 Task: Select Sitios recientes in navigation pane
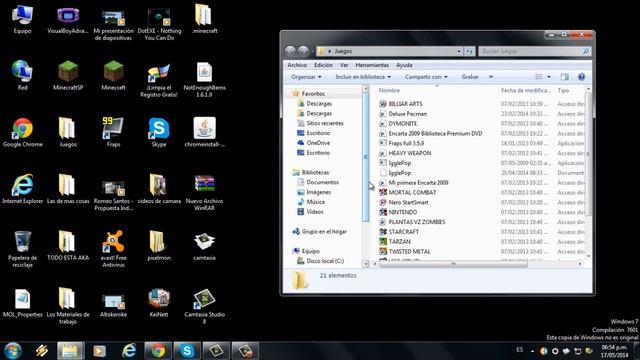(325, 123)
